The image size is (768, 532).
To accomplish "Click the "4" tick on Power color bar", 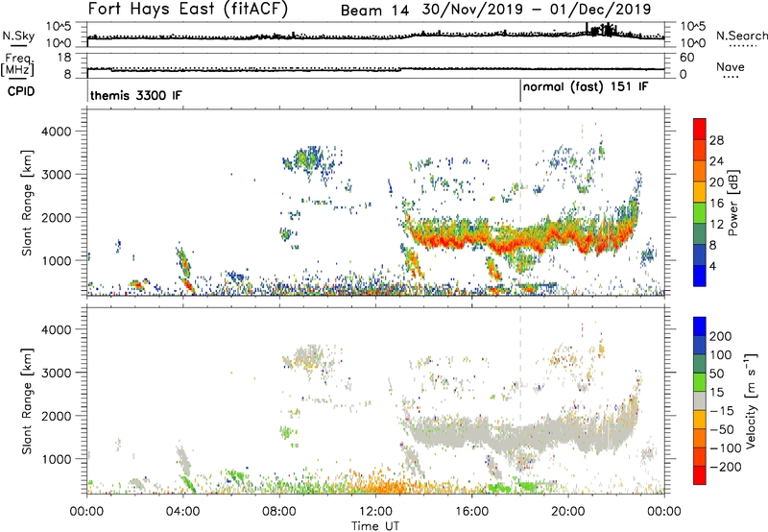I will coord(713,266).
